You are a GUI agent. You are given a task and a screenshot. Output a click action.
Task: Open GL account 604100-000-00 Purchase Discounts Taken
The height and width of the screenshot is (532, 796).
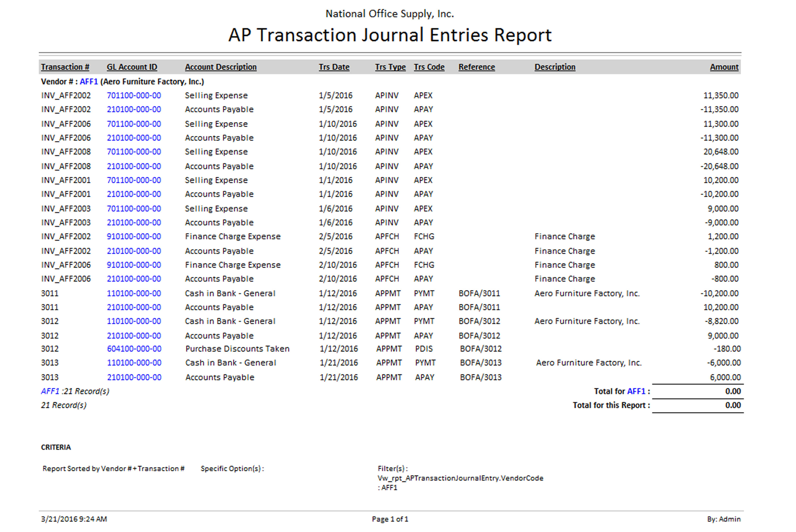(x=134, y=348)
